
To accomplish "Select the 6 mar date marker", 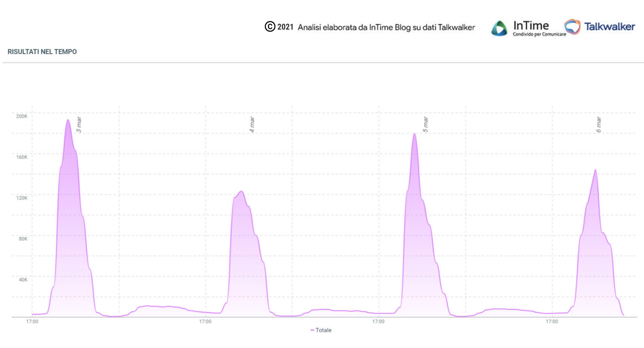I will click(598, 124).
